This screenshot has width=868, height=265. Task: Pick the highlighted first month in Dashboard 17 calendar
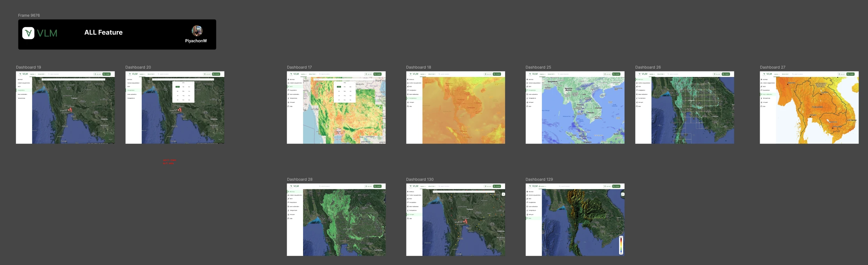[339, 87]
